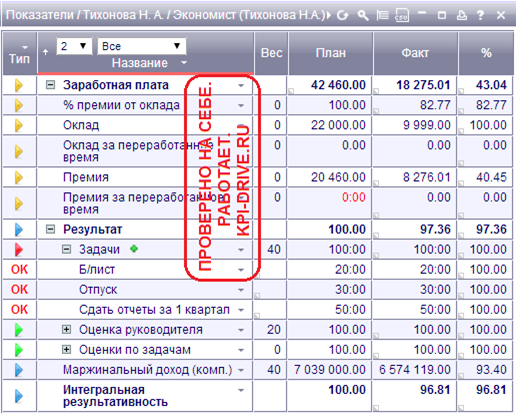The height and width of the screenshot is (415, 516).
Task: Open help question mark icon
Action: pos(480,15)
